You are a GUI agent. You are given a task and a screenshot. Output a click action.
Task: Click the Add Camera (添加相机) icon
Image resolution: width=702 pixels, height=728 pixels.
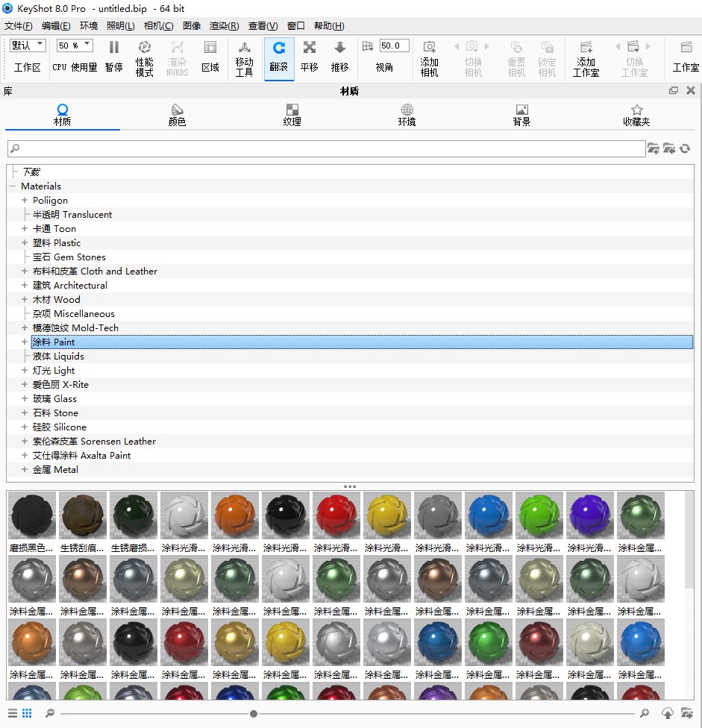pos(429,49)
